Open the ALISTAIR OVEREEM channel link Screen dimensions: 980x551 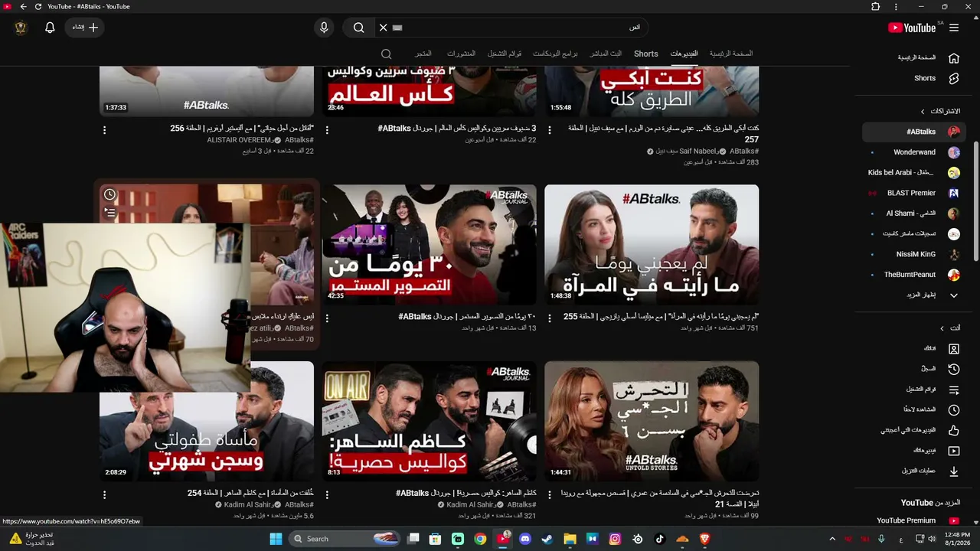coord(240,140)
